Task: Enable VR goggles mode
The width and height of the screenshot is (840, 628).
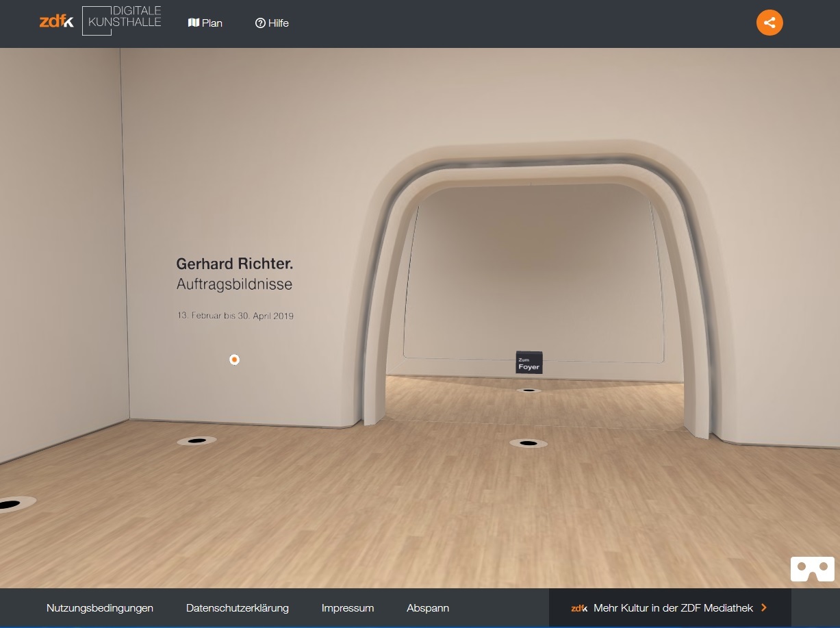Action: [812, 568]
